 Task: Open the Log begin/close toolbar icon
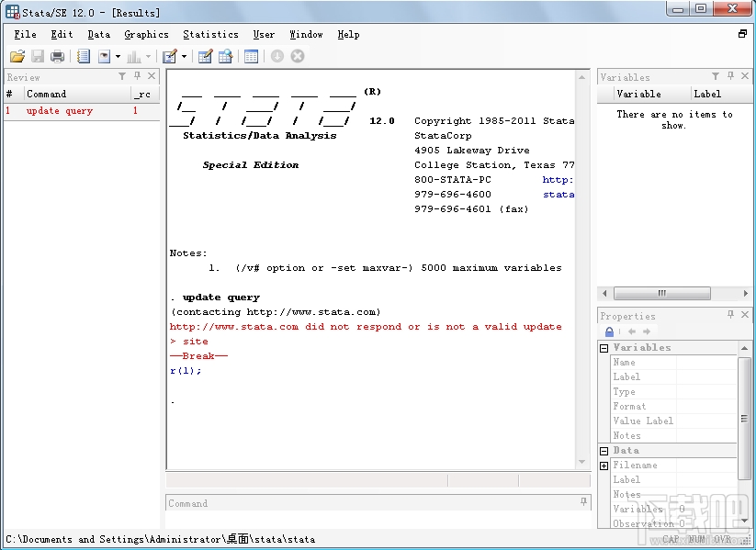84,57
